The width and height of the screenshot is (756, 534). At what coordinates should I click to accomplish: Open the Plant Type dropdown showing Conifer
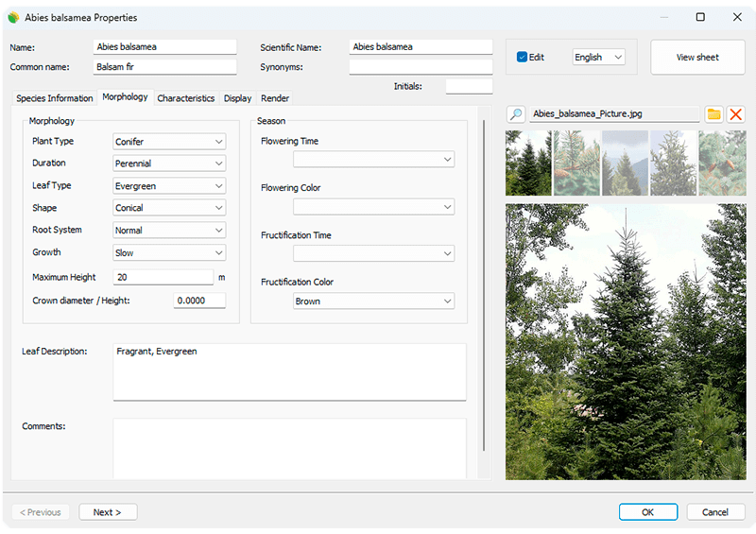tap(169, 142)
